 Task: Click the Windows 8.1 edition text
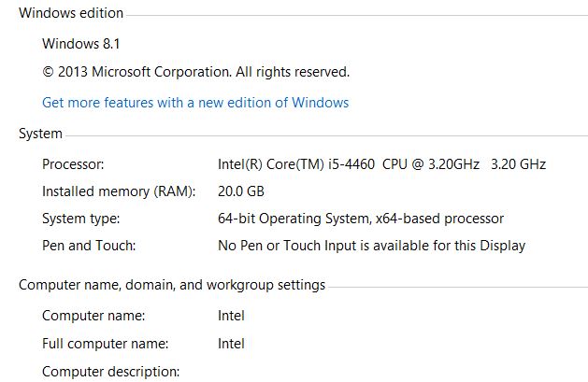81,44
